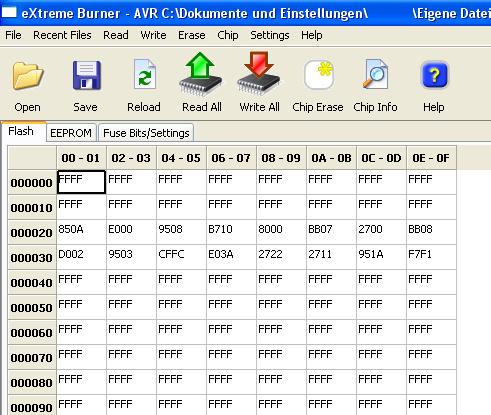This screenshot has width=491, height=415.
Task: Click the 04 - 05 column header
Action: [x=181, y=158]
